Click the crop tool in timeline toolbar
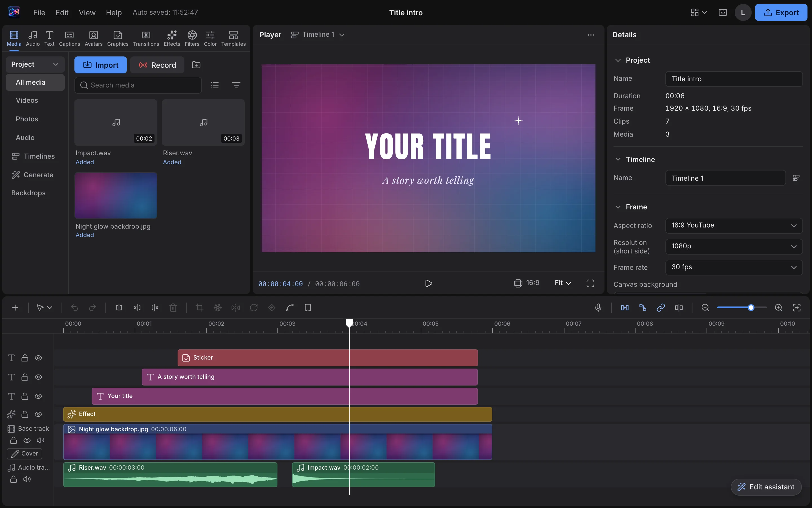The width and height of the screenshot is (812, 508). (x=200, y=307)
